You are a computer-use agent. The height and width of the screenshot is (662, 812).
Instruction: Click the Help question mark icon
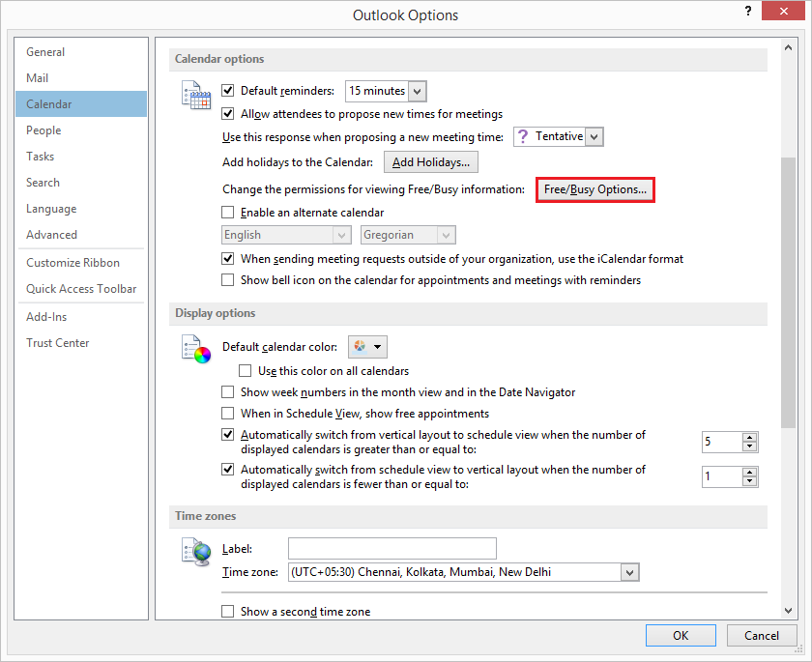point(748,13)
